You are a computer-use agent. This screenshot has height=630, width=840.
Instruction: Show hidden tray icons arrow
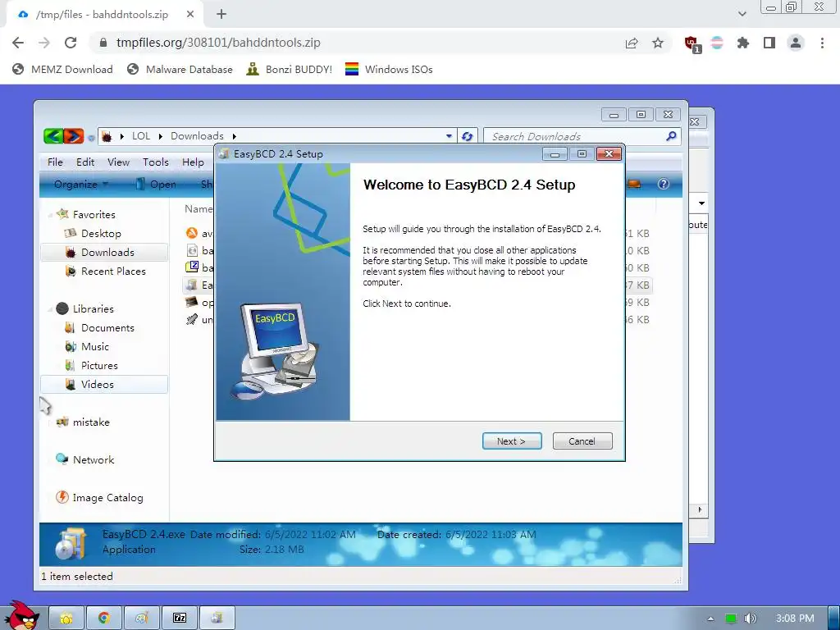tap(710, 619)
